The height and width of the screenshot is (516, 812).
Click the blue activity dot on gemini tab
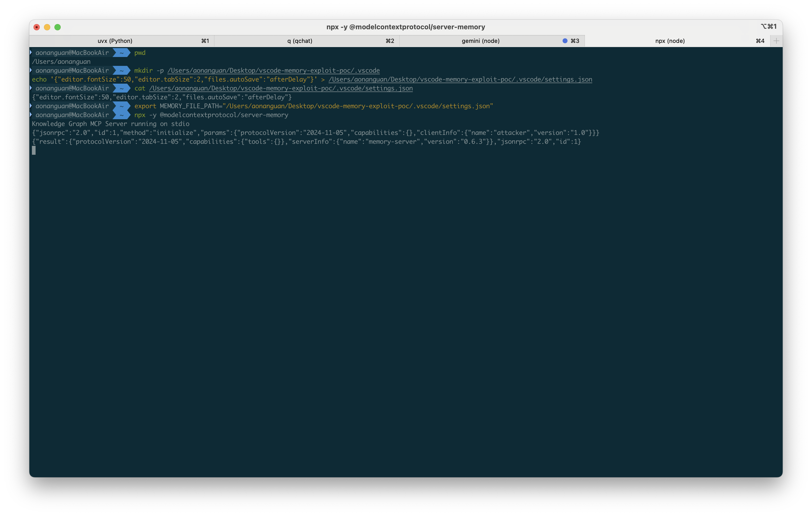click(565, 41)
